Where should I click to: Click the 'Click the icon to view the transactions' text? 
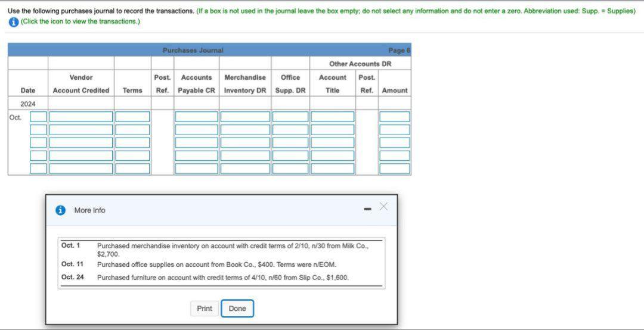[x=80, y=21]
